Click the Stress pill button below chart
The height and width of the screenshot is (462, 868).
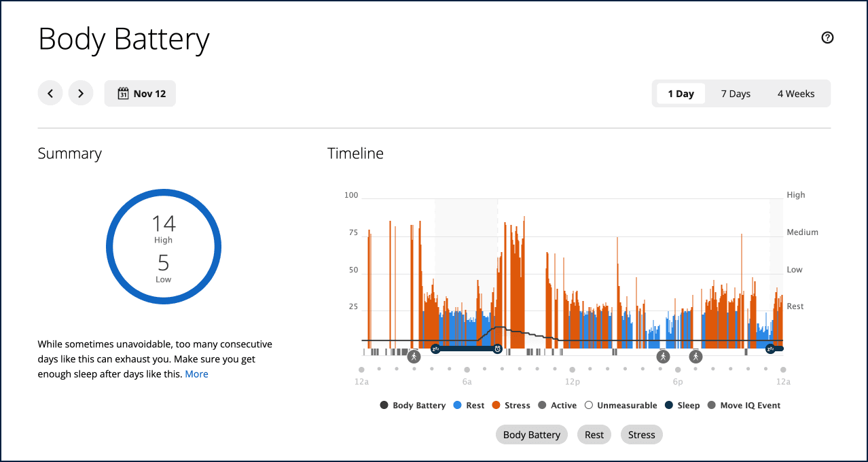642,435
